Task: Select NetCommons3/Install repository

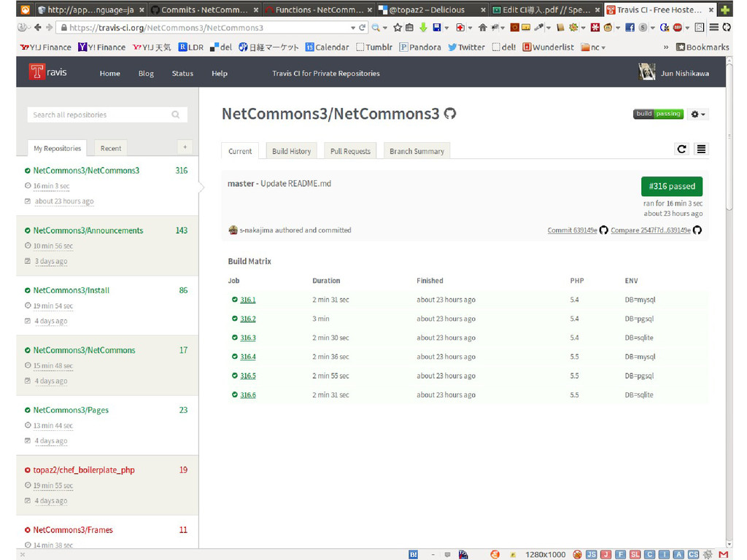Action: click(x=71, y=290)
